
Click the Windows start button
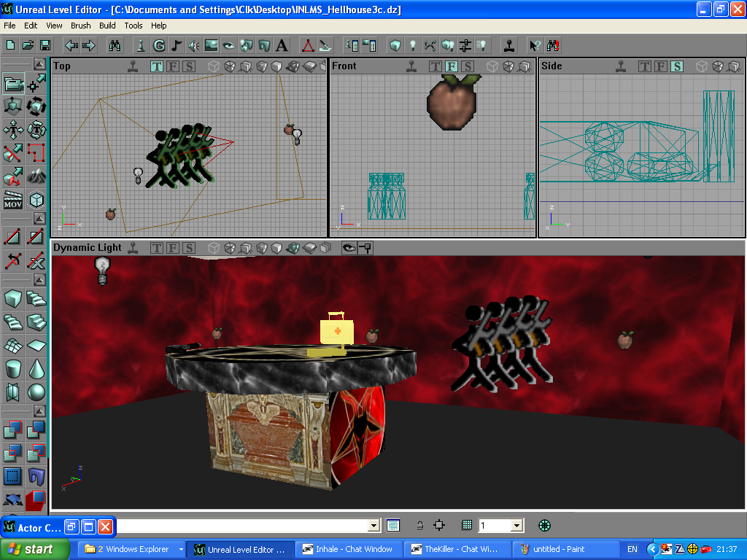[35, 549]
